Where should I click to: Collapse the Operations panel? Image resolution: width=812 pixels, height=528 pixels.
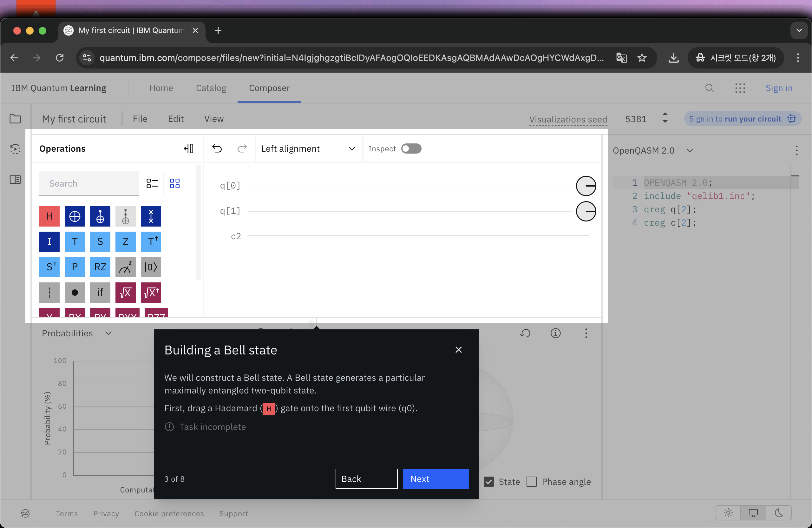[189, 148]
